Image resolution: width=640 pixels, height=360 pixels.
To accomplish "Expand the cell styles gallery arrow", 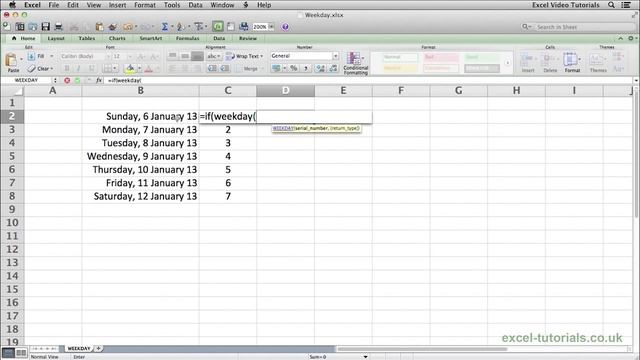I will pos(507,63).
